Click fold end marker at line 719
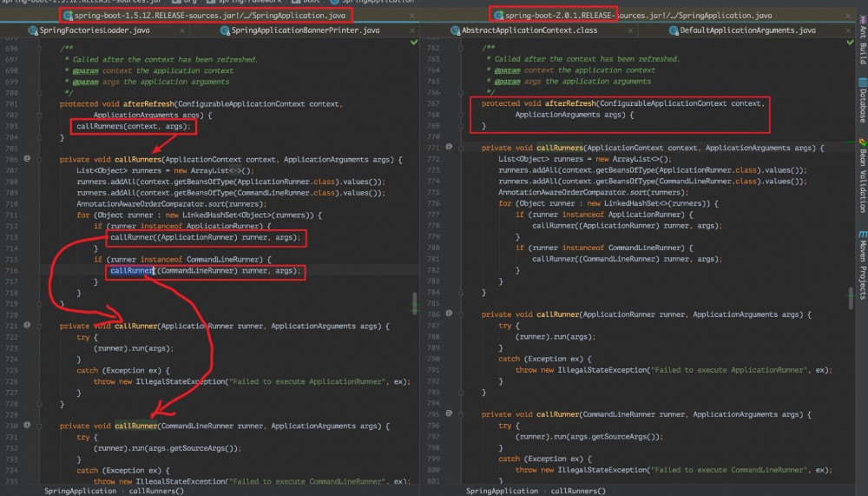The width and height of the screenshot is (868, 496). 39,304
